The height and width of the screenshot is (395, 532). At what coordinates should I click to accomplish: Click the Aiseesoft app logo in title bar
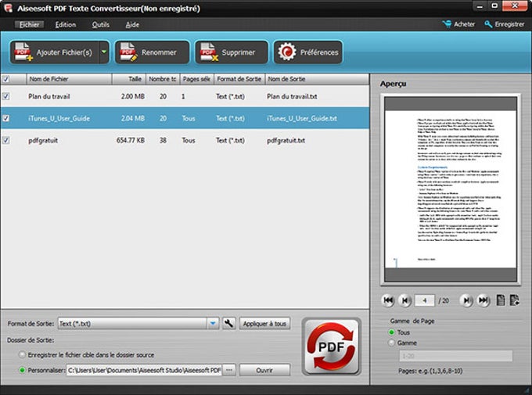(x=8, y=8)
